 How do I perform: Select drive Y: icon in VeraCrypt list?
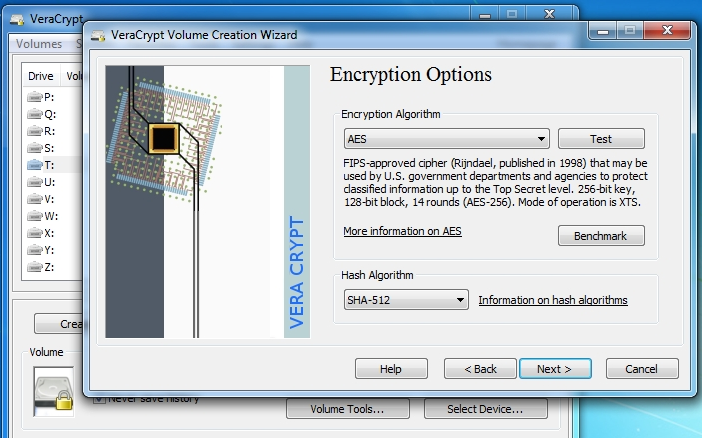click(34, 250)
